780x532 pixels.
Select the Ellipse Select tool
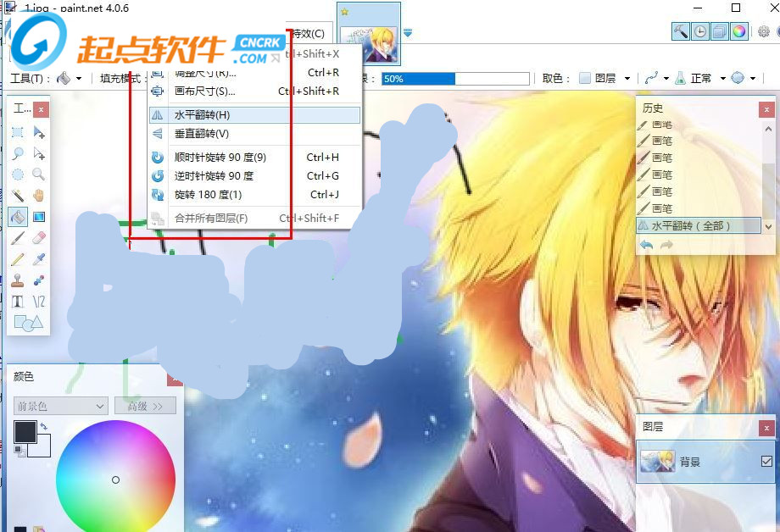click(x=18, y=175)
